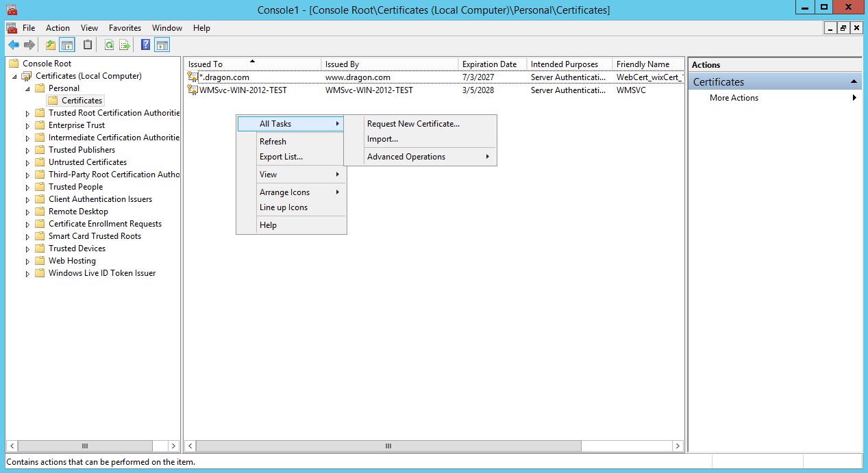Select Request New Certificate... menu entry
The image size is (868, 473).
tap(413, 124)
